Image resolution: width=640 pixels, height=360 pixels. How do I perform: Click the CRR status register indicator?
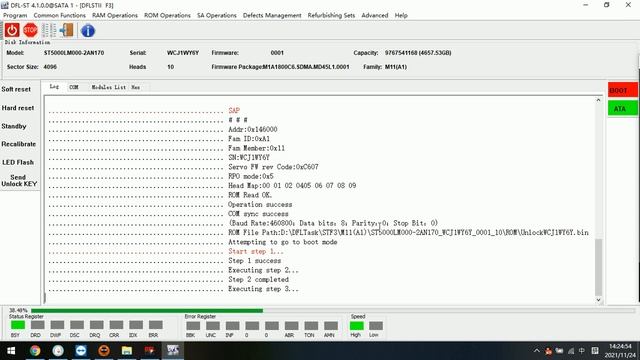116,325
